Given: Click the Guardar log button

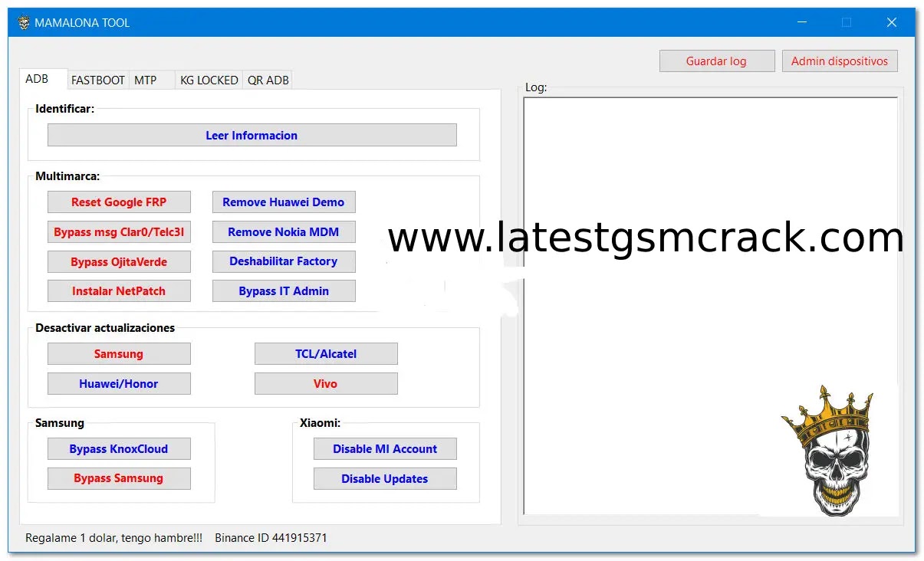Looking at the screenshot, I should point(715,61).
